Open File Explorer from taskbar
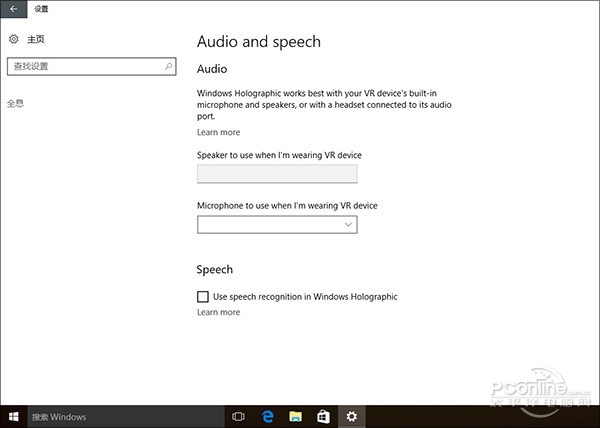Image resolution: width=600 pixels, height=428 pixels. click(295, 417)
